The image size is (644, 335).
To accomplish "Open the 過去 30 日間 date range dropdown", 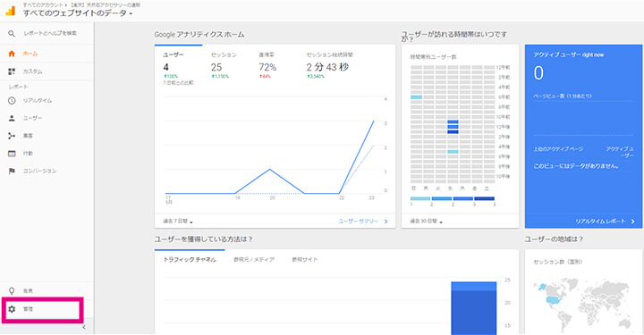I will 427,222.
